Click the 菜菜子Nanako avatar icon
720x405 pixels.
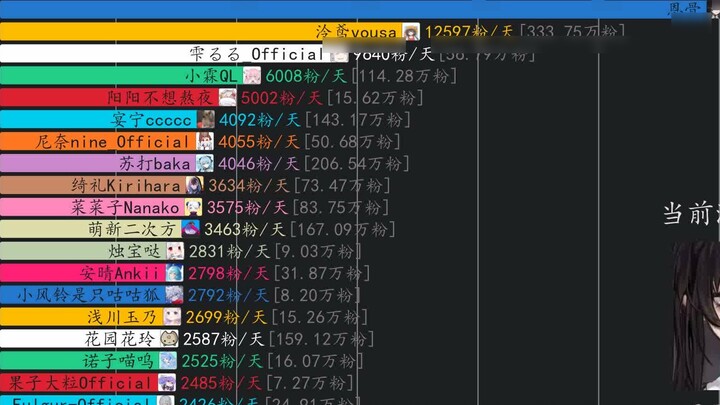point(192,207)
